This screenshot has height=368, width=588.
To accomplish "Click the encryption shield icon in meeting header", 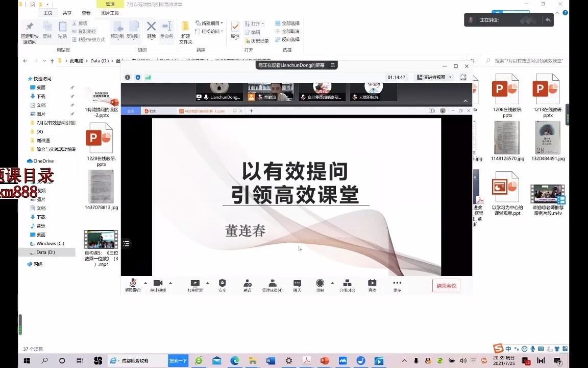I will coord(138,77).
